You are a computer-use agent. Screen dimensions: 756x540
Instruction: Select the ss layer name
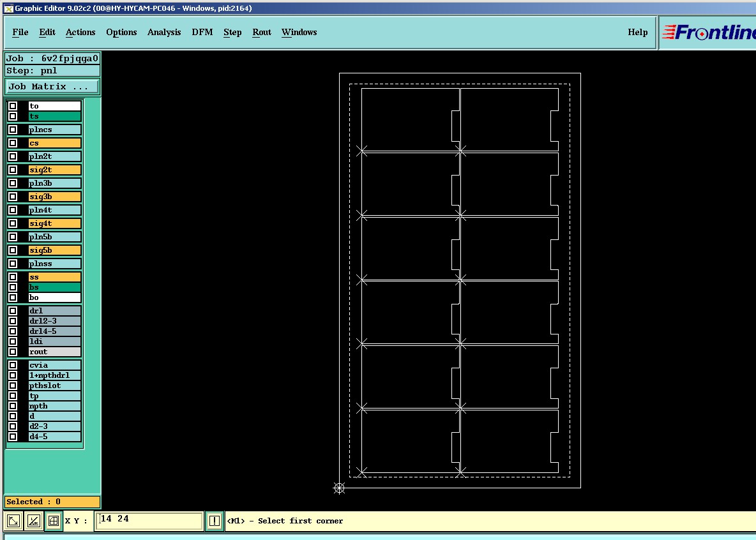[54, 277]
